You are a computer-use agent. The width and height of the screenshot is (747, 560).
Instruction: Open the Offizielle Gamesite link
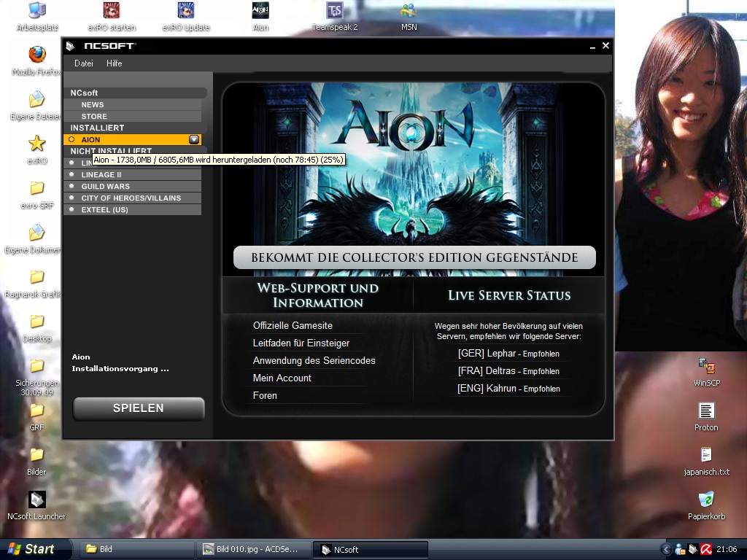[x=293, y=326]
